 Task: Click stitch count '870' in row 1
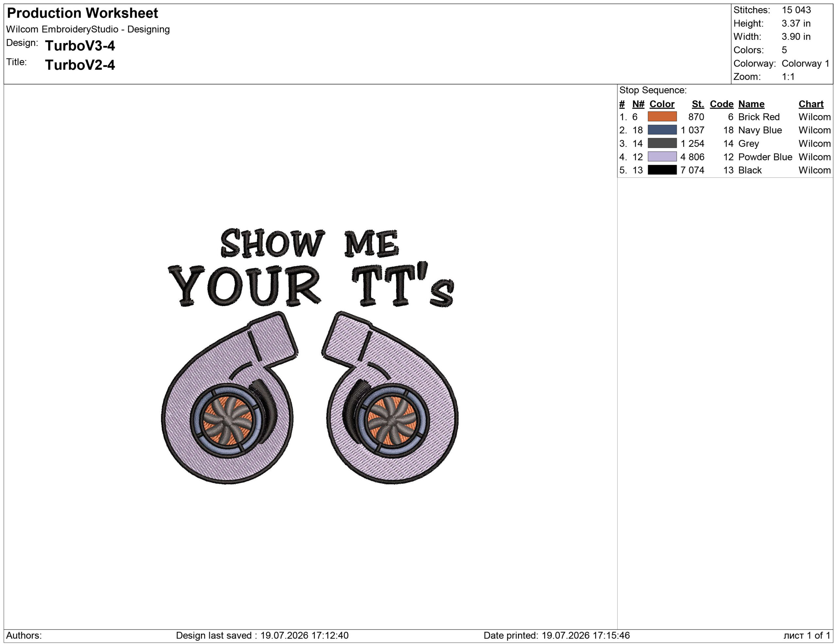click(x=696, y=117)
